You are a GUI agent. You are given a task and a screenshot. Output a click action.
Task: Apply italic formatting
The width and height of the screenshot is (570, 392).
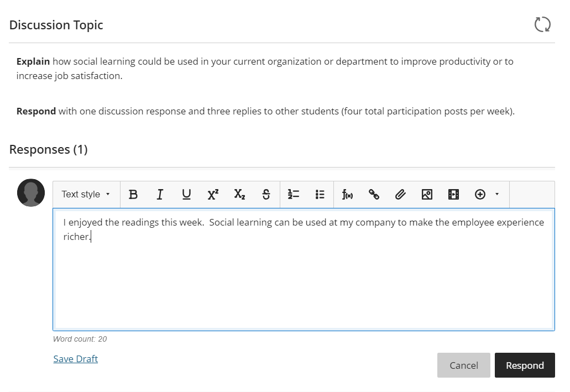(160, 195)
